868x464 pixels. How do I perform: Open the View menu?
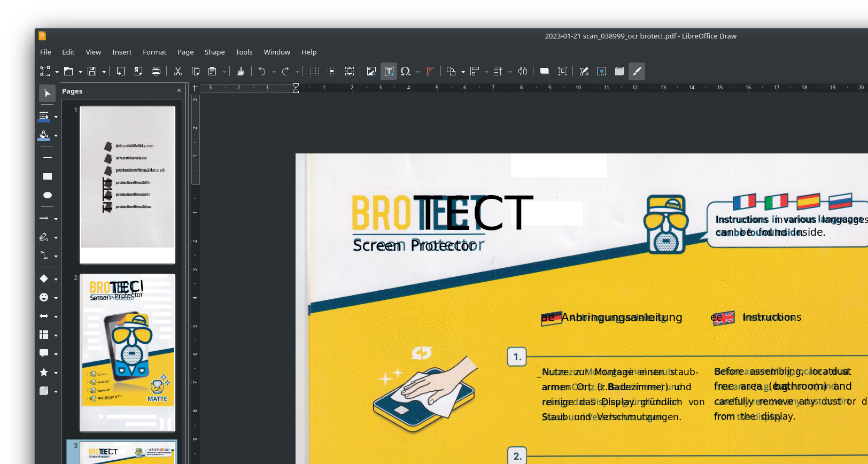93,52
